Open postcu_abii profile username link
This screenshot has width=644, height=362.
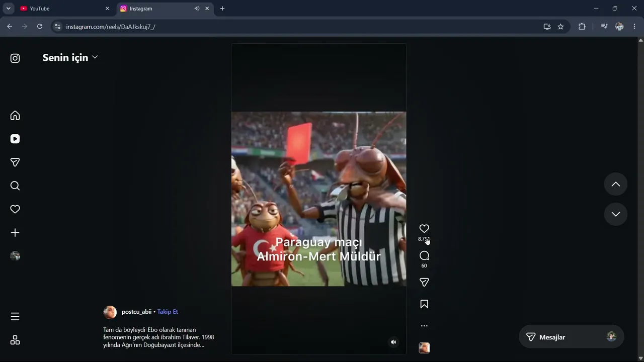coord(136,312)
